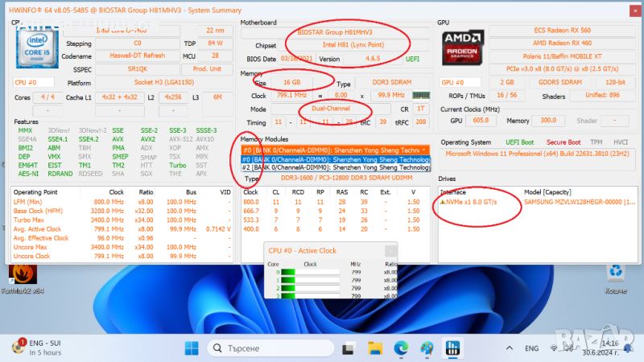Click the ECS Radeon RX 560 field

(562, 31)
